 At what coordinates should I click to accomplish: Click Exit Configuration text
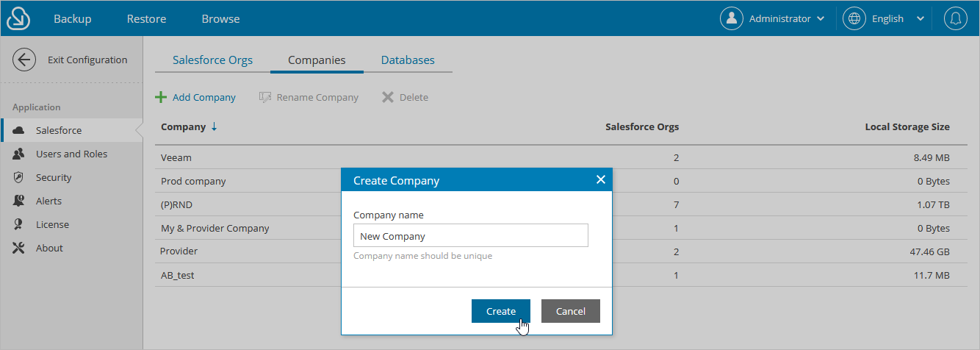(87, 60)
